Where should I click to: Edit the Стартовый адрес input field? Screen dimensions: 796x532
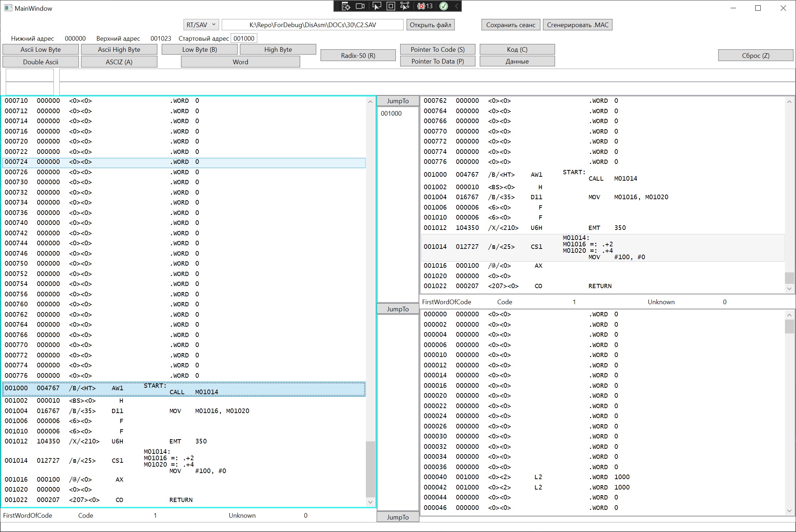coord(244,38)
